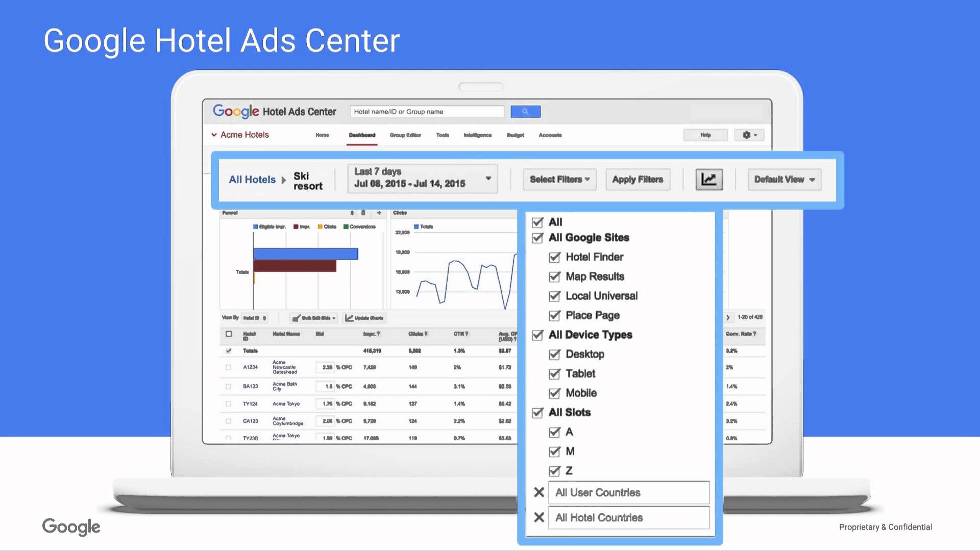Click the Hotel name/ID search field
This screenshot has width=980, height=551.
point(427,112)
